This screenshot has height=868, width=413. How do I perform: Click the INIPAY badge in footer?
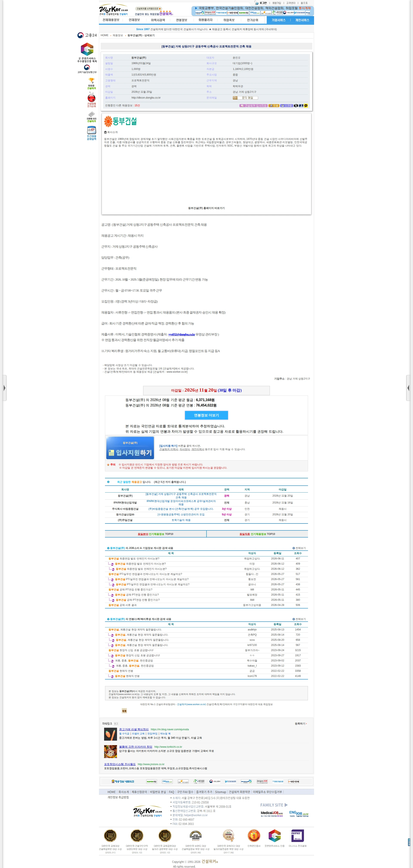point(297,836)
